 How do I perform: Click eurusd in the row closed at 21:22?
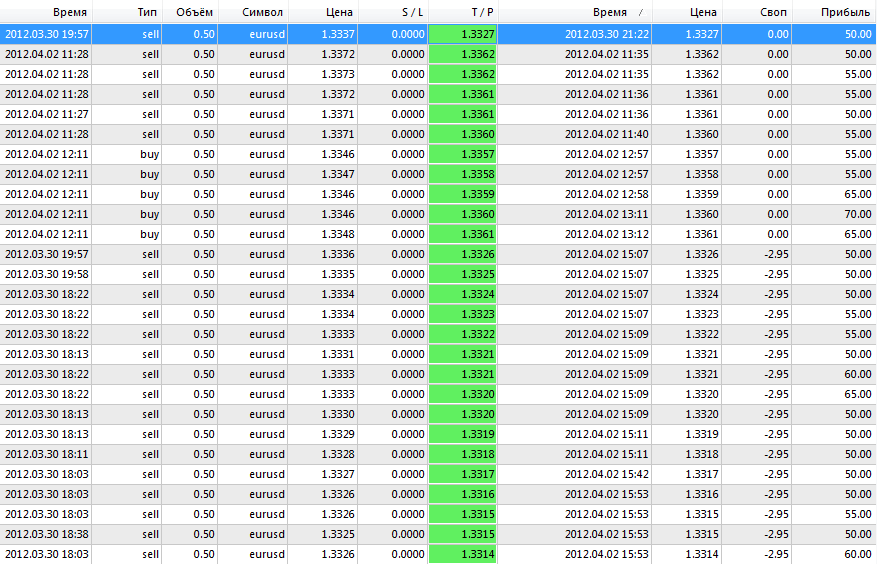267,34
